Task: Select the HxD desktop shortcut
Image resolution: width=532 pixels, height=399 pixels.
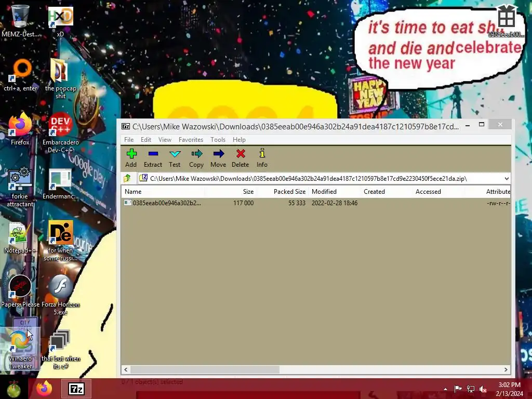Action: pyautogui.click(x=60, y=22)
